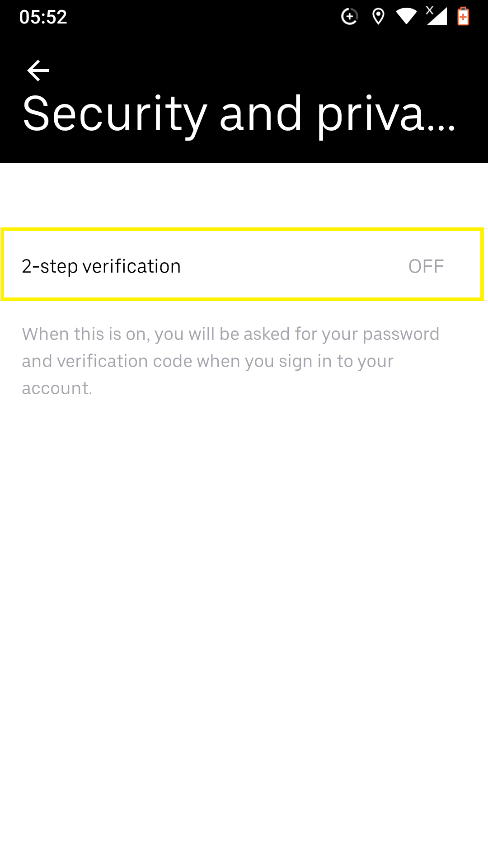The width and height of the screenshot is (488, 868).
Task: Go back using the arrow icon
Action: tap(38, 71)
